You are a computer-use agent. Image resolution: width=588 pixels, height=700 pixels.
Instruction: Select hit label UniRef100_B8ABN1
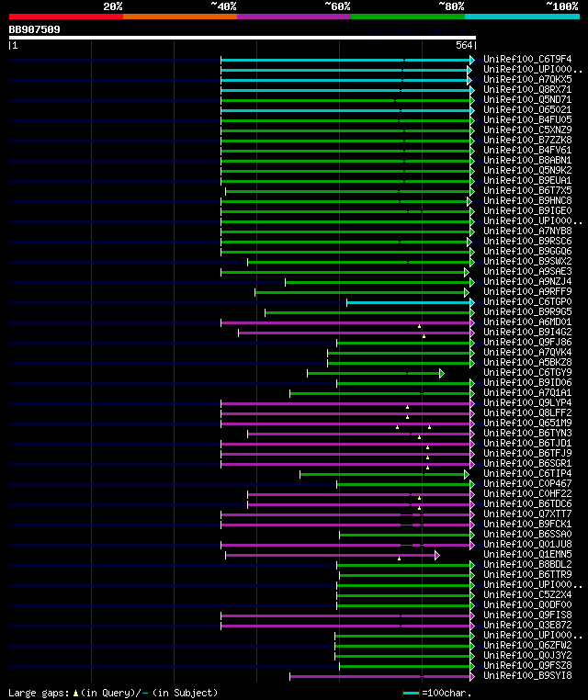(527, 160)
